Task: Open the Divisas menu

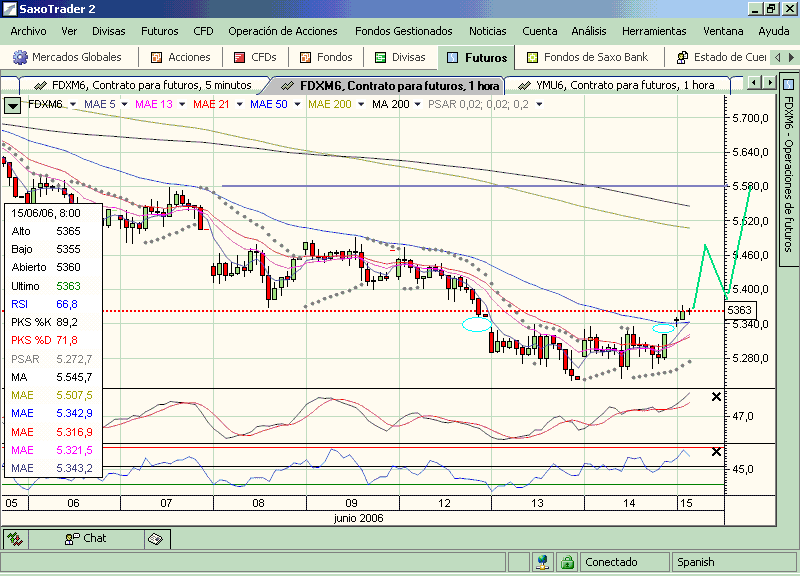Action: (x=109, y=31)
